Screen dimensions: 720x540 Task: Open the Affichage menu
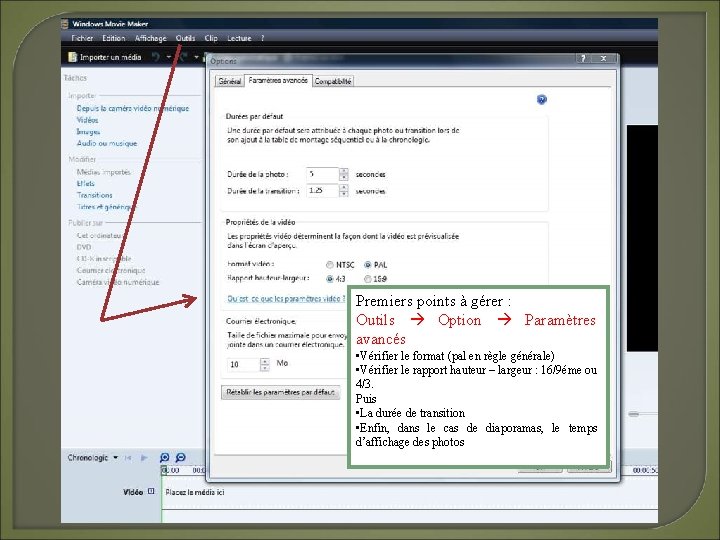point(151,38)
